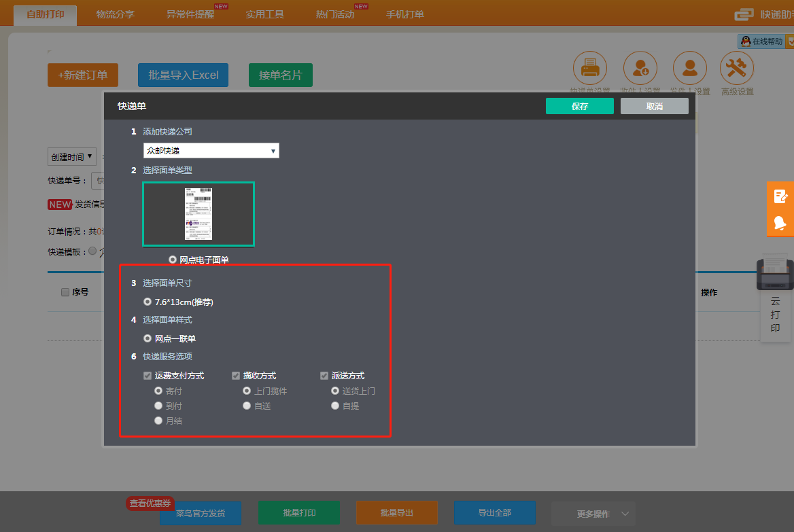
Task: Open 发件人设置 sender icon
Action: point(689,68)
